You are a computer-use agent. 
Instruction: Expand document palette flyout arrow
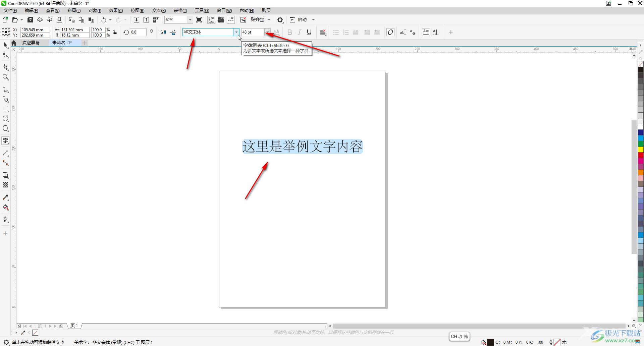tap(16, 333)
